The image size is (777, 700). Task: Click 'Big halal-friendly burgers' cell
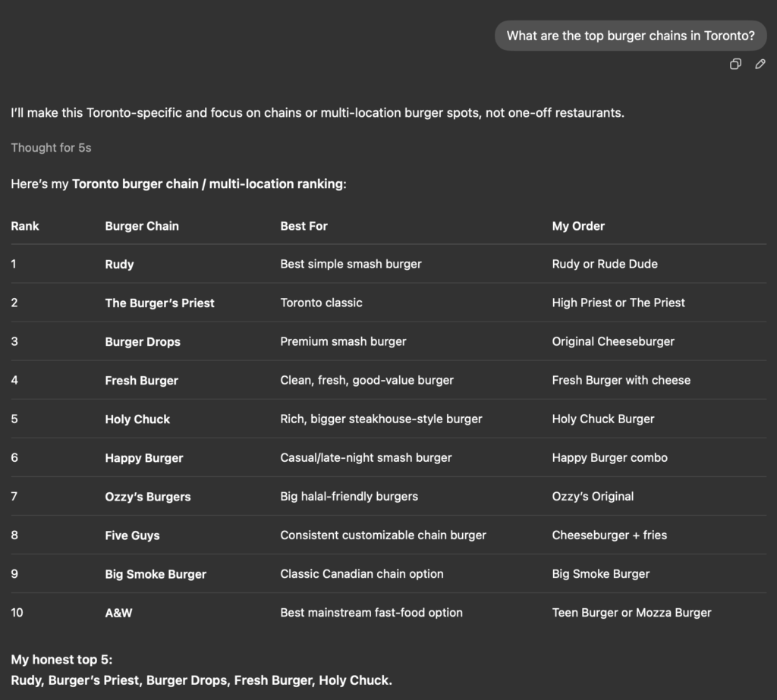pyautogui.click(x=349, y=496)
